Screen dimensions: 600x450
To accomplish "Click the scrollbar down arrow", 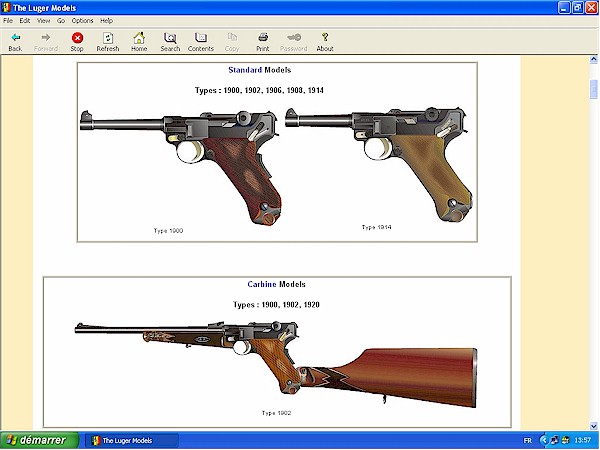I will coord(593,426).
